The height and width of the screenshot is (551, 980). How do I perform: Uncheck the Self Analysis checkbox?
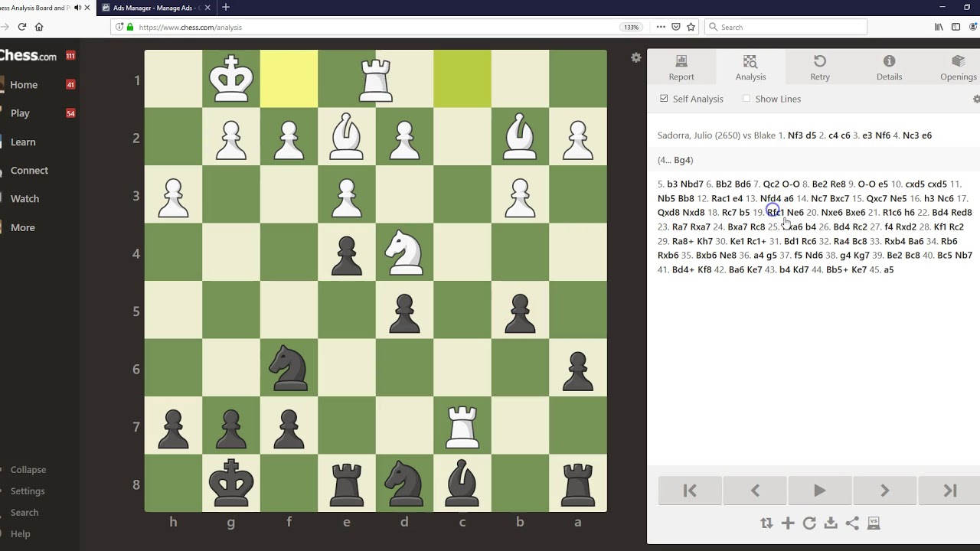point(664,99)
